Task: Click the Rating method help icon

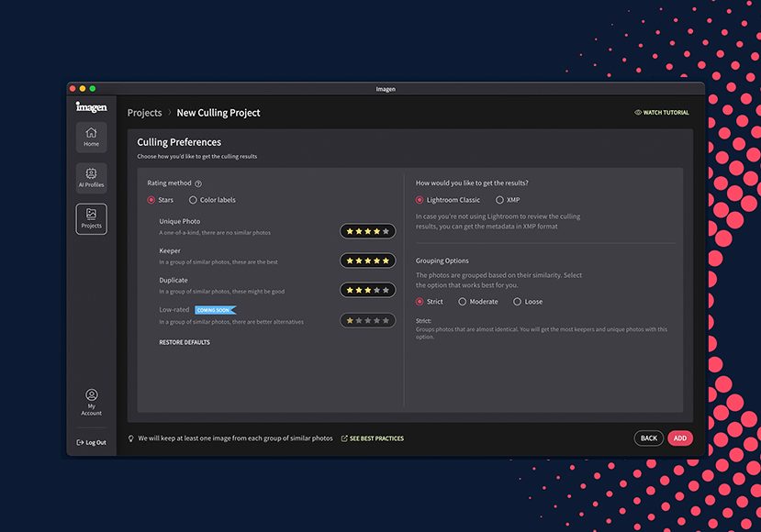Action: [198, 183]
